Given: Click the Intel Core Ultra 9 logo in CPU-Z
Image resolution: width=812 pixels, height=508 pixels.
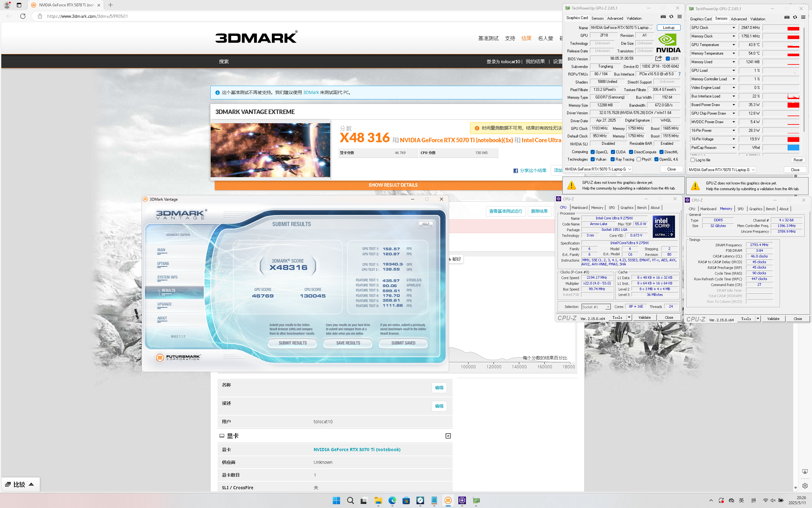Looking at the screenshot, I should tap(663, 227).
